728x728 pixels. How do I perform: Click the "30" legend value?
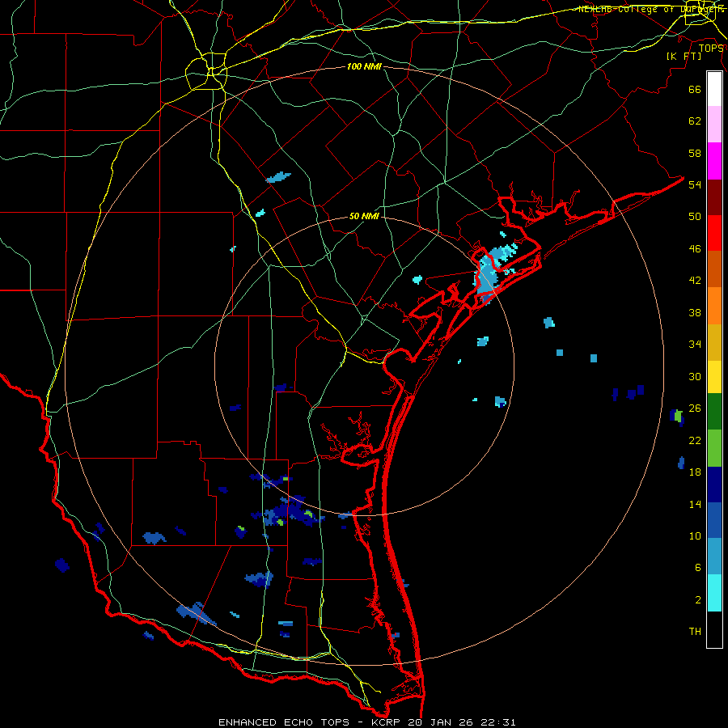point(695,376)
